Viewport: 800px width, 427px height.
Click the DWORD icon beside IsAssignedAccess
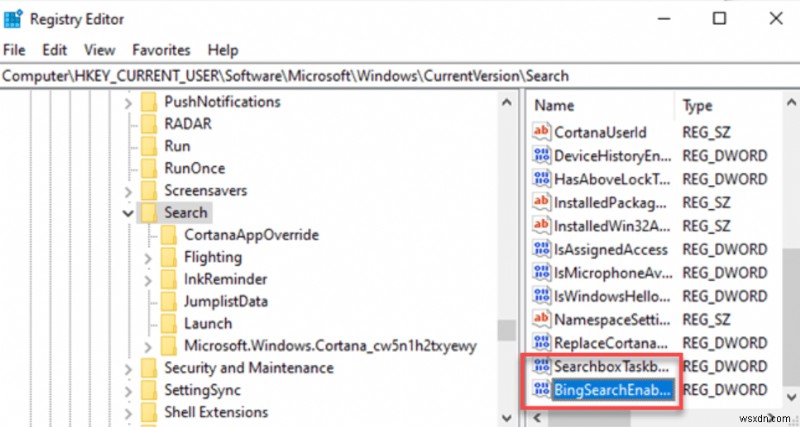[x=541, y=249]
